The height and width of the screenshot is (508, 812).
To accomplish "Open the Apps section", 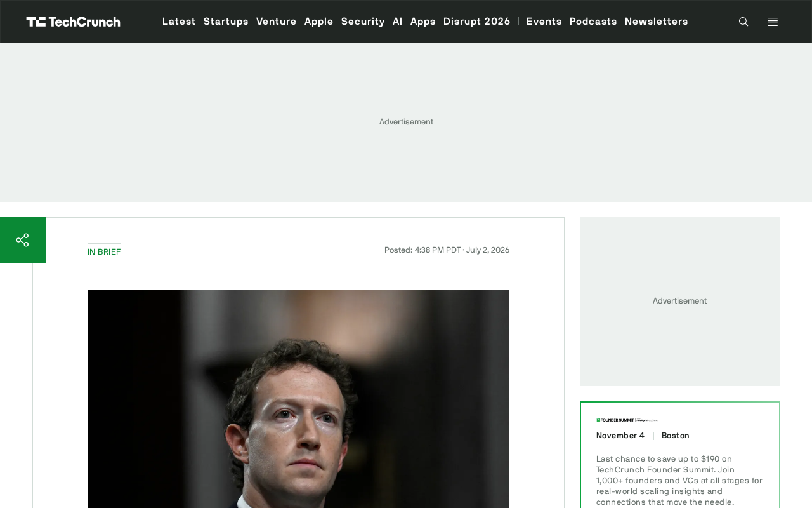I will (423, 22).
